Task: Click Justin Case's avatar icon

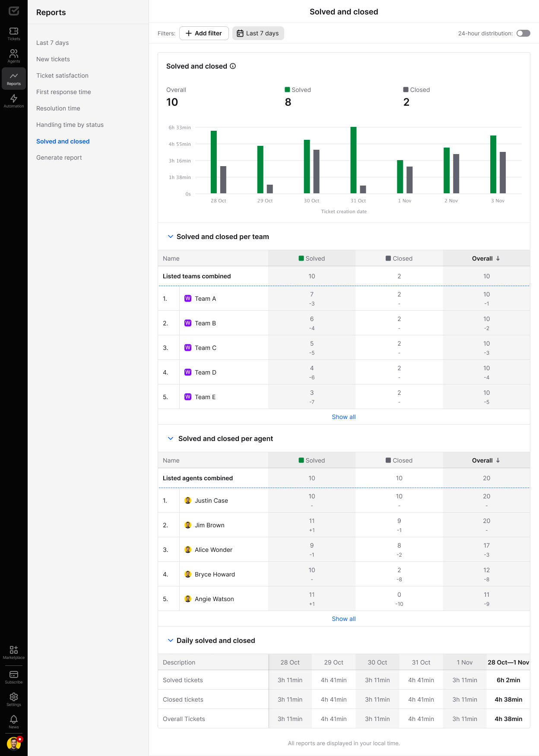Action: click(x=188, y=501)
